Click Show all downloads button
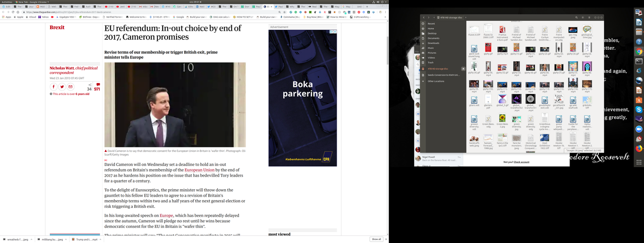644x243 pixels. (x=376, y=239)
